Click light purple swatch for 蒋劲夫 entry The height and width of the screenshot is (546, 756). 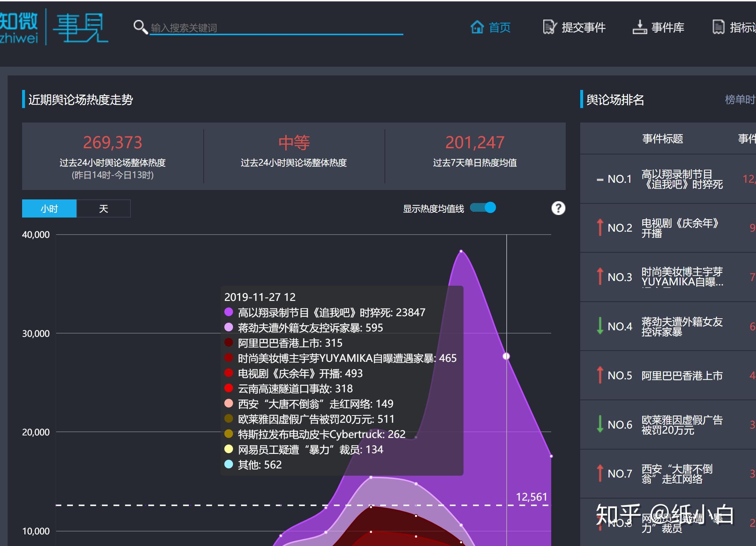pyautogui.click(x=229, y=327)
